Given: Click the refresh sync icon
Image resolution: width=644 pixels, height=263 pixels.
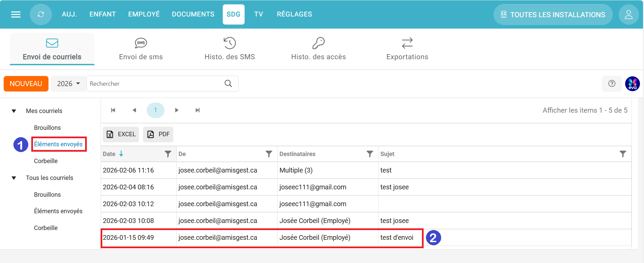Looking at the screenshot, I should coord(41,14).
